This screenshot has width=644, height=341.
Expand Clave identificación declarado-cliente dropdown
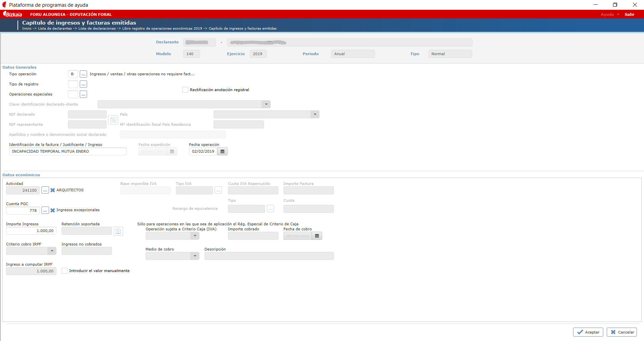(x=266, y=104)
